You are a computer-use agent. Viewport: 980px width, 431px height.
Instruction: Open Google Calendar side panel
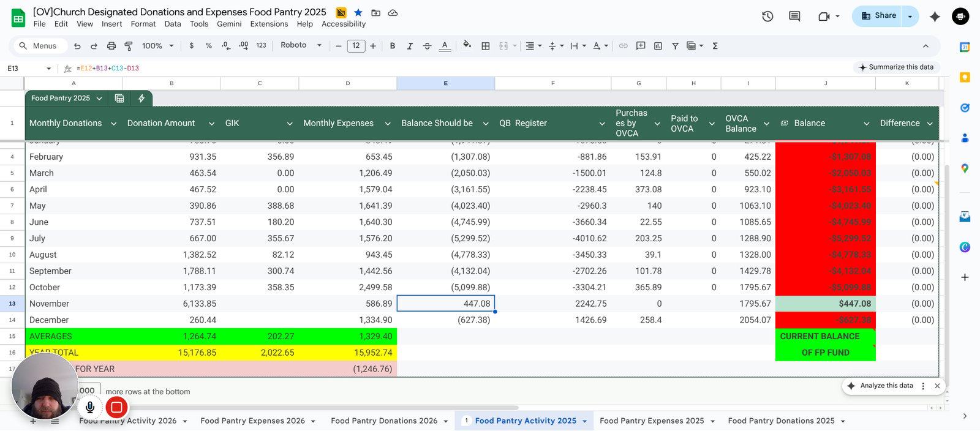click(x=965, y=47)
